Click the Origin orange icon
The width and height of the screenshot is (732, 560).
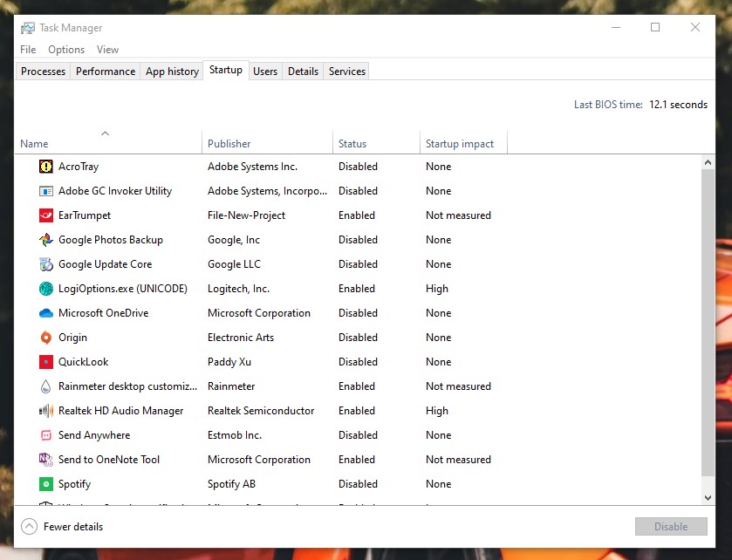45,338
